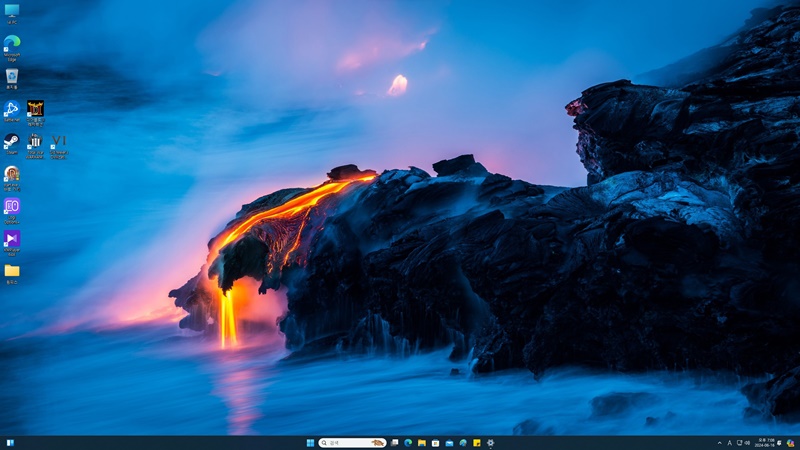Select the Battle.net desktop shortcut
The image size is (800, 450).
click(12, 111)
